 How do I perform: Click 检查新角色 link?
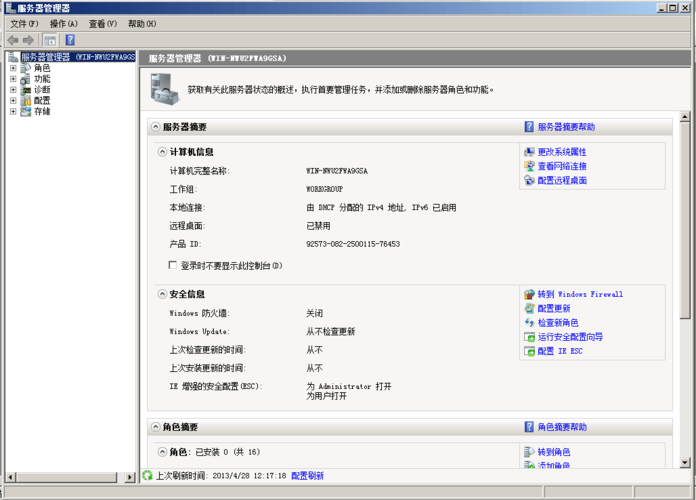click(x=558, y=322)
